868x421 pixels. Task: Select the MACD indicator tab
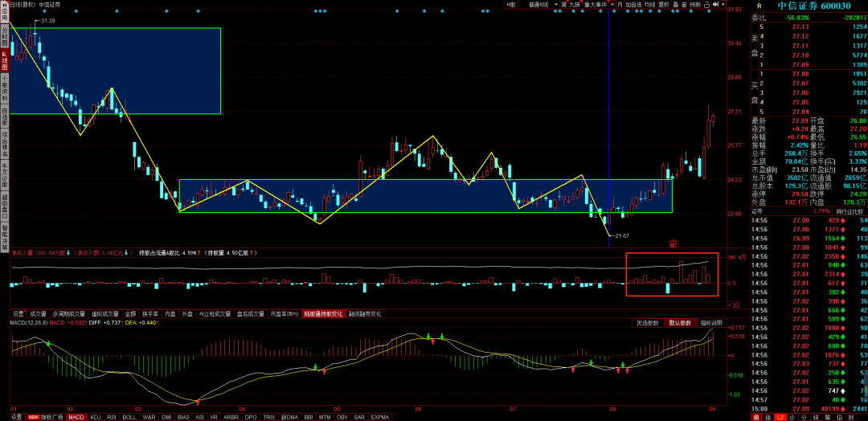coord(76,417)
